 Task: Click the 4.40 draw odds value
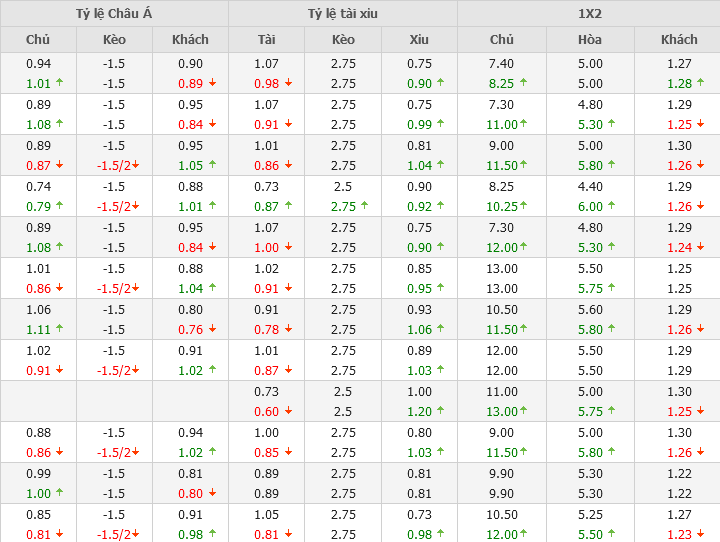(x=590, y=186)
